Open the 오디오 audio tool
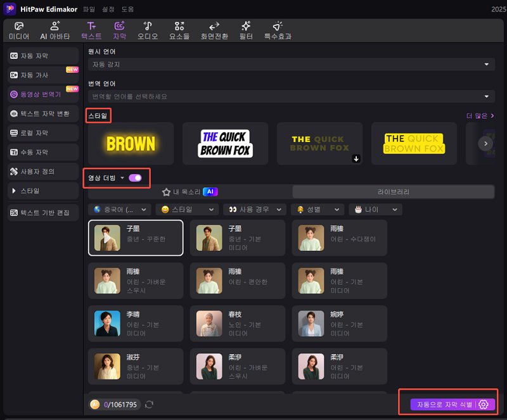Screen dimensions: 507x420 (x=147, y=30)
